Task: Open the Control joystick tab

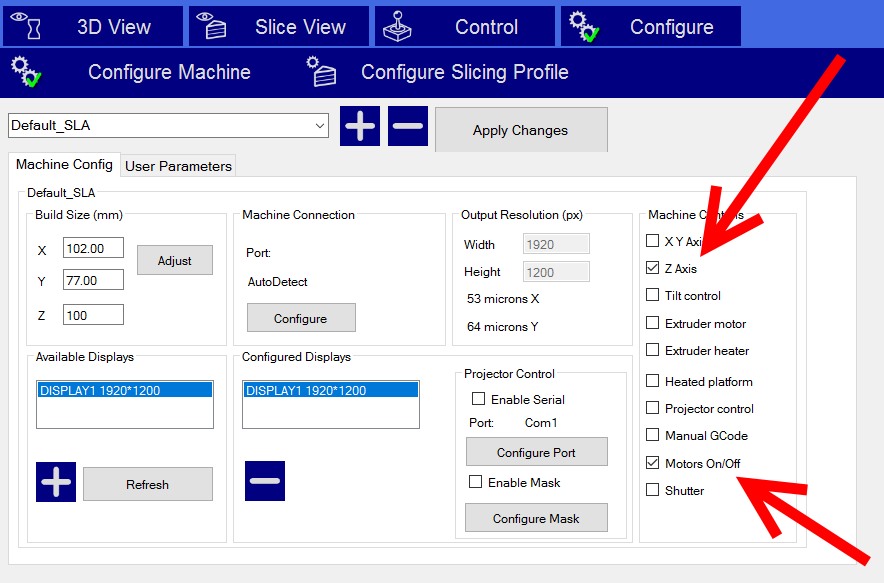Action: tap(464, 27)
